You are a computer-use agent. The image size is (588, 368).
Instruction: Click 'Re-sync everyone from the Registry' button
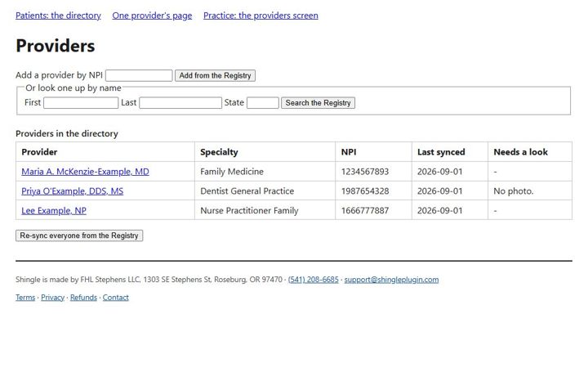coord(79,236)
